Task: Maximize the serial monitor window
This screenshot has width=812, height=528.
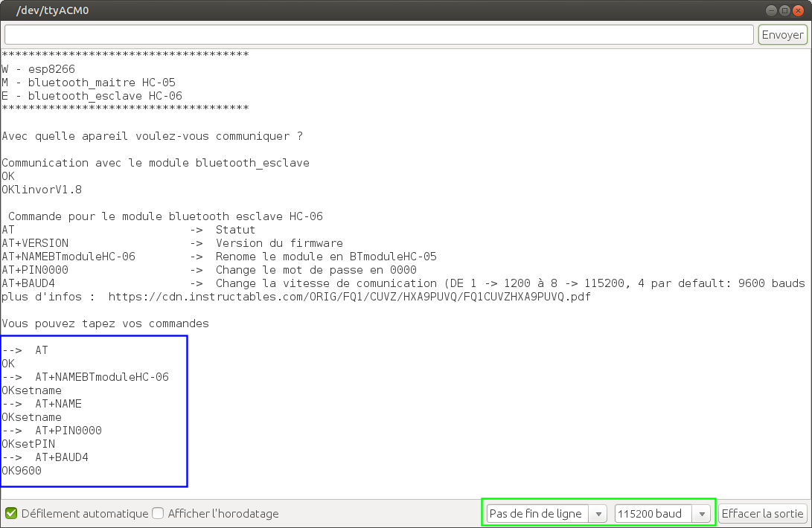Action: pyautogui.click(x=784, y=10)
